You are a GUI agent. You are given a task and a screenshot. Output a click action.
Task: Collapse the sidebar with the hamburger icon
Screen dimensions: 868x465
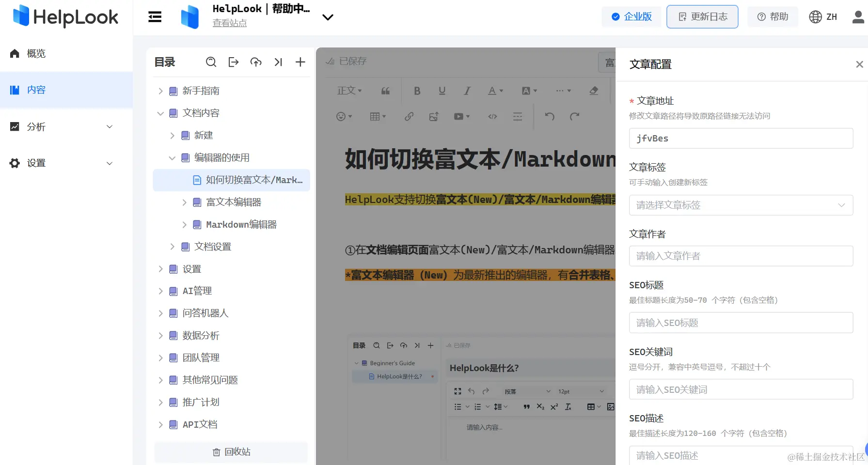click(155, 17)
